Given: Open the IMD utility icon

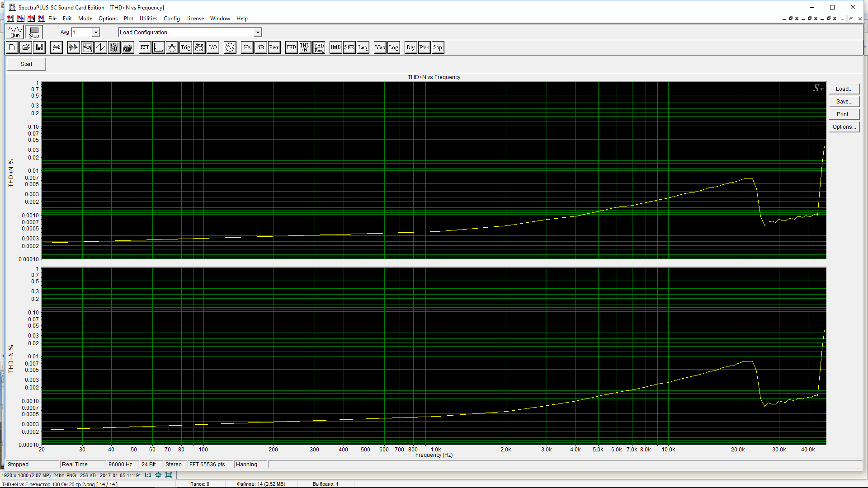Looking at the screenshot, I should pyautogui.click(x=335, y=47).
